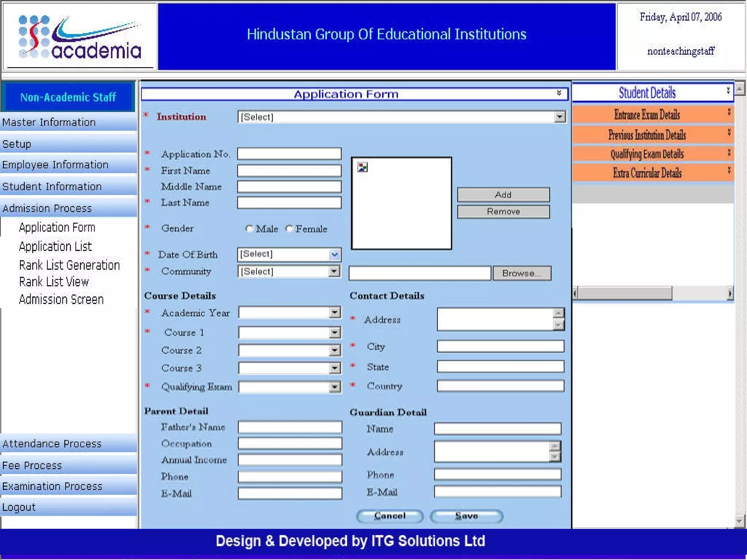Open Student Information menu
Screen dimensions: 747x560
pyautogui.click(x=52, y=186)
